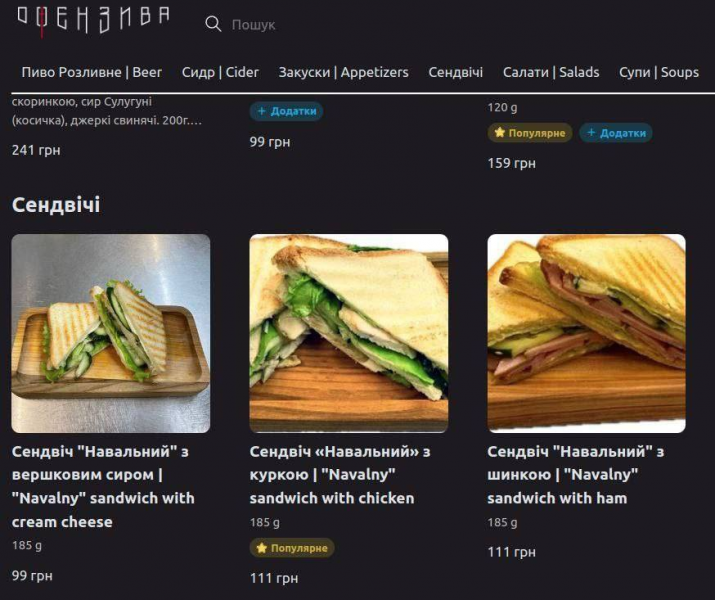The height and width of the screenshot is (600, 715).
Task: Open the cream cheese sandwich photo
Action: click(111, 333)
